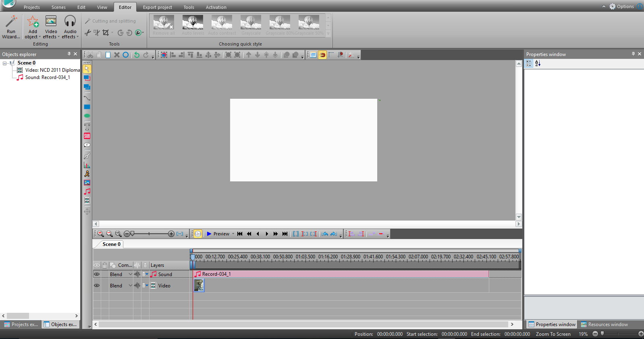Click the sort alphabetically icon in Properties window
Viewport: 644px width, 339px height.
tap(538, 63)
